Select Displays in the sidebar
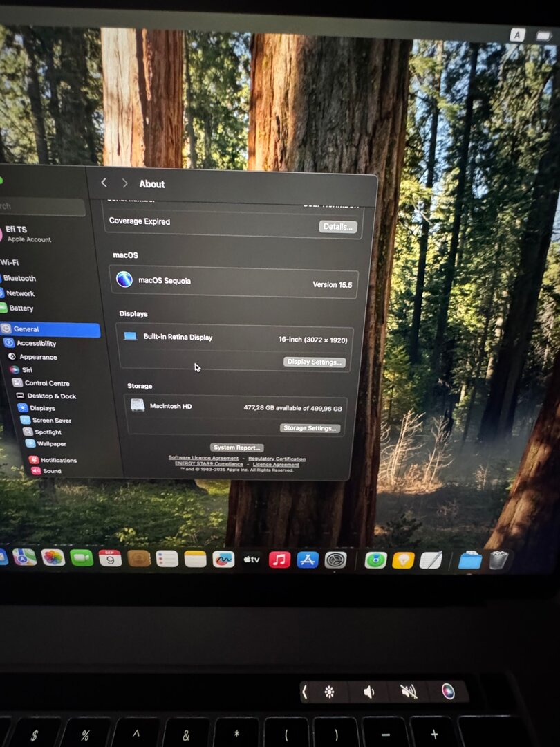This screenshot has height=747, width=560. click(37, 408)
